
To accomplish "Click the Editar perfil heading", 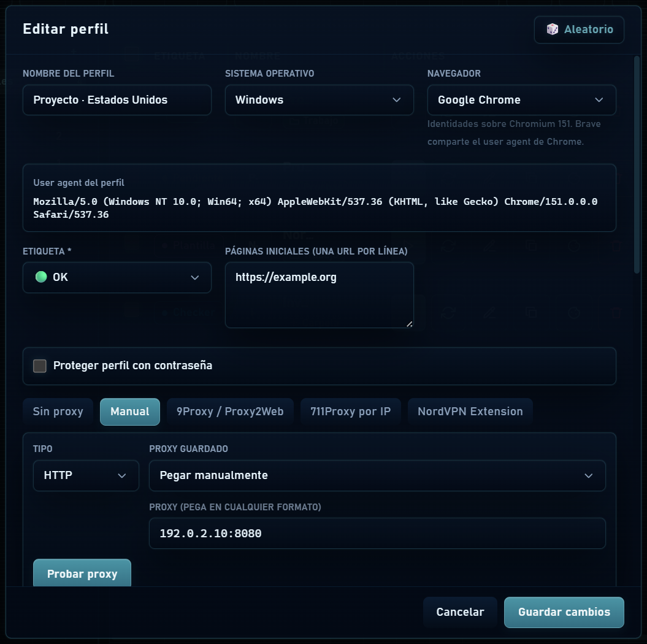I will [x=66, y=29].
